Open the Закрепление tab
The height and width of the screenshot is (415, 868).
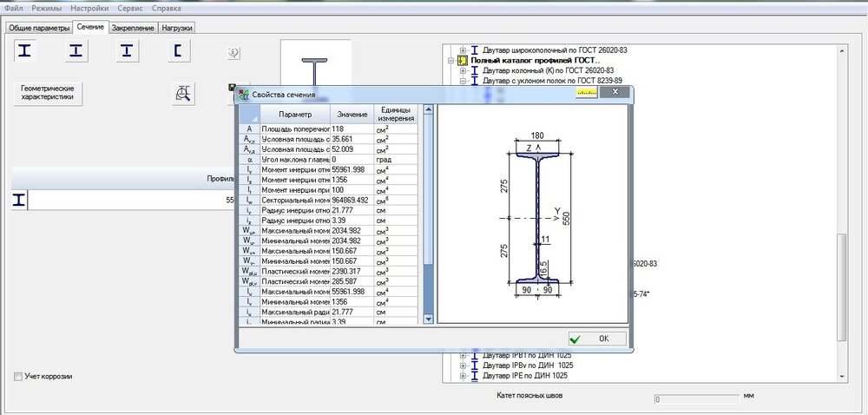[x=133, y=28]
